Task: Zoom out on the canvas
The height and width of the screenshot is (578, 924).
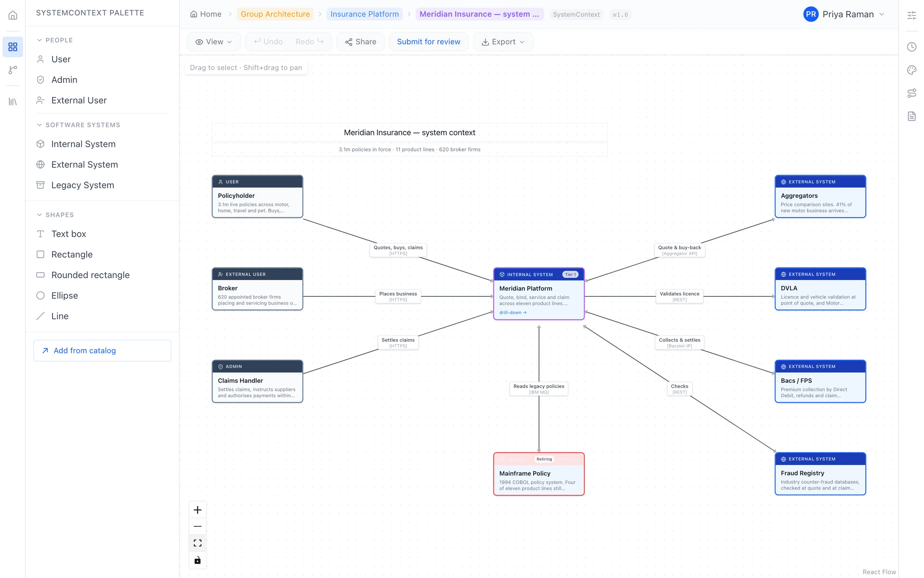Action: coord(198,526)
